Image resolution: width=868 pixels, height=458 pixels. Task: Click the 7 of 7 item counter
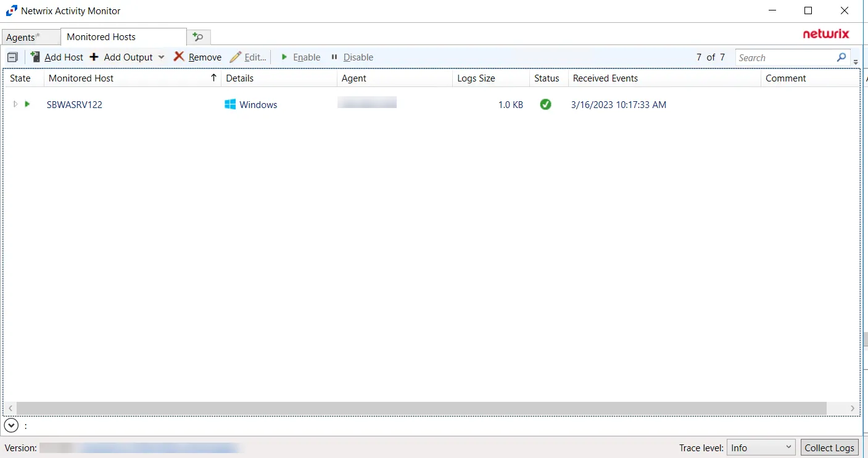[711, 57]
